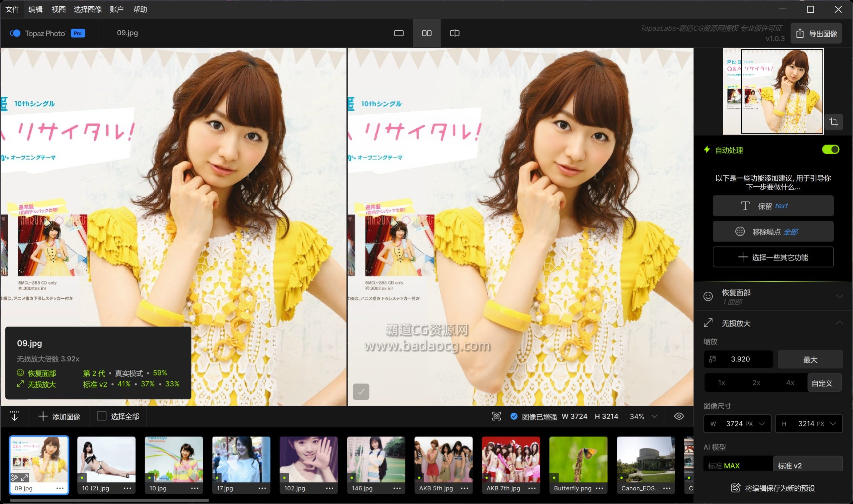This screenshot has height=504, width=853.
Task: Expand the 恢复面部 section chevron
Action: (x=839, y=296)
